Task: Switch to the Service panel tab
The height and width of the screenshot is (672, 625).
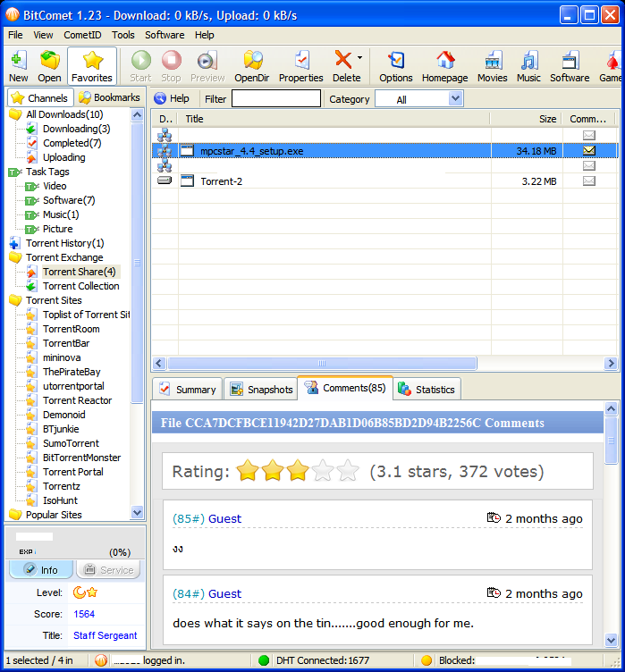Action: click(x=108, y=569)
